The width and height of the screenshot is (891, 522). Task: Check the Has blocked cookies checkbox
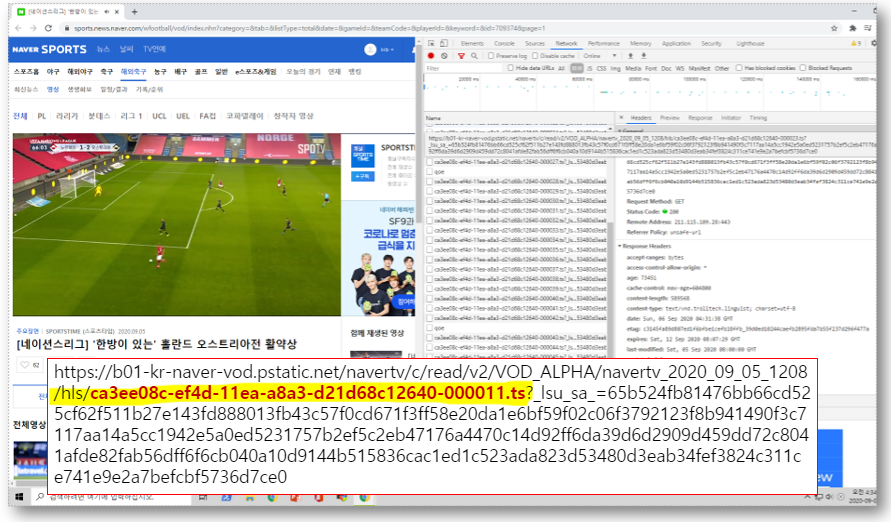(x=739, y=68)
